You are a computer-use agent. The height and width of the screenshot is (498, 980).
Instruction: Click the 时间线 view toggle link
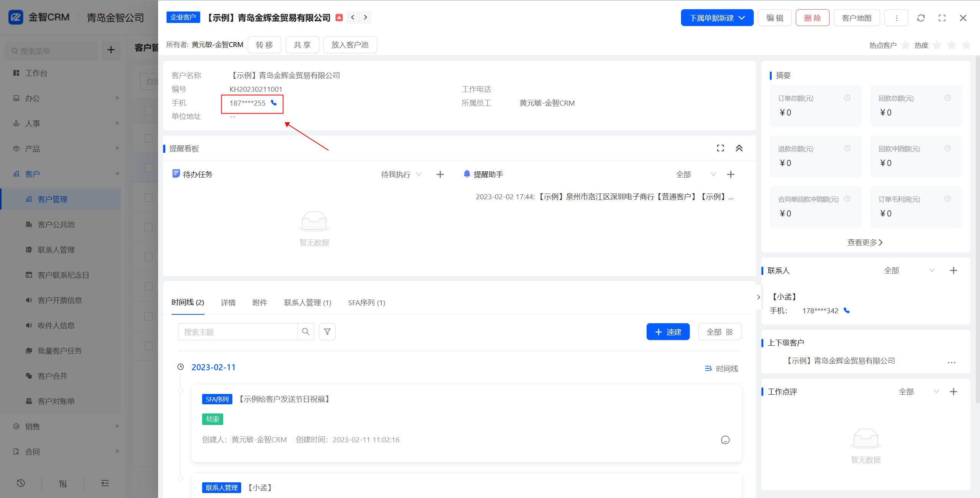722,369
